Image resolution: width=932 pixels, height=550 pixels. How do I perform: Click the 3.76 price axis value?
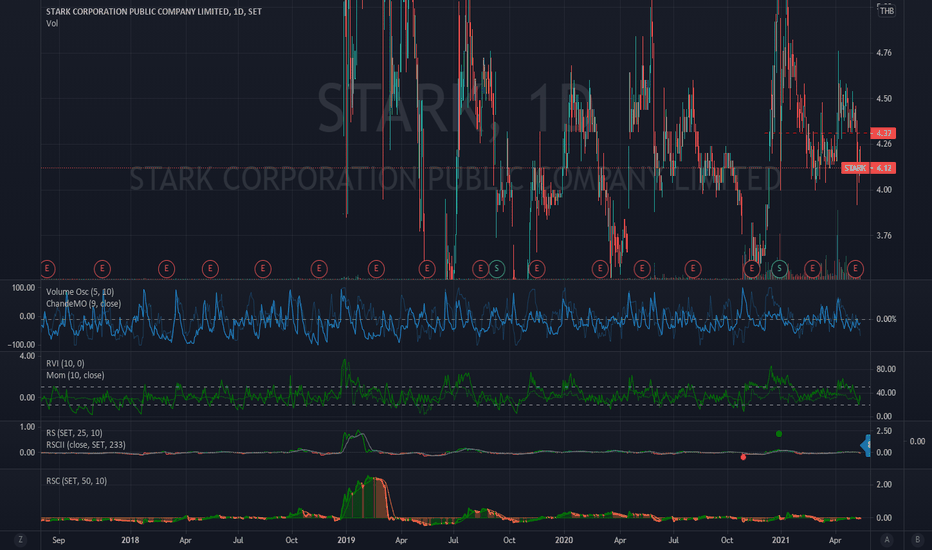point(884,235)
